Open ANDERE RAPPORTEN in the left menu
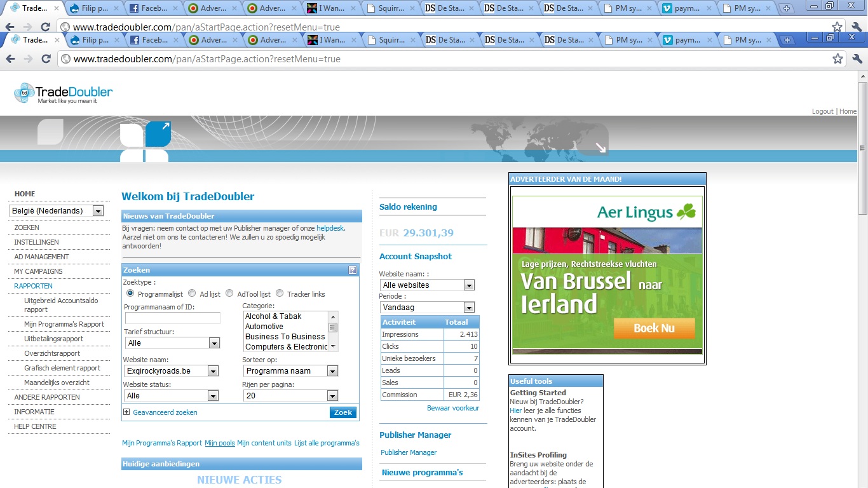This screenshot has height=488, width=868. tap(47, 397)
